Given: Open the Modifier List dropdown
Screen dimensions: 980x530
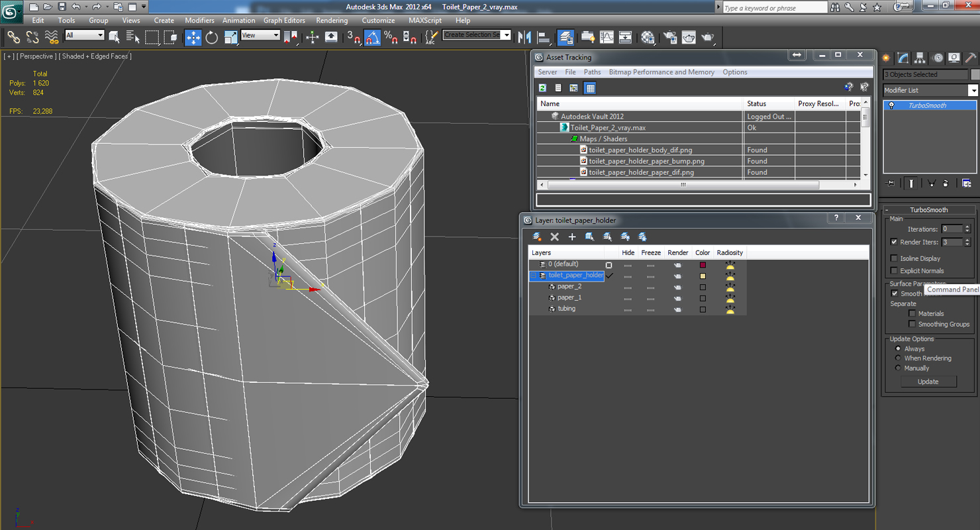Looking at the screenshot, I should [x=930, y=90].
